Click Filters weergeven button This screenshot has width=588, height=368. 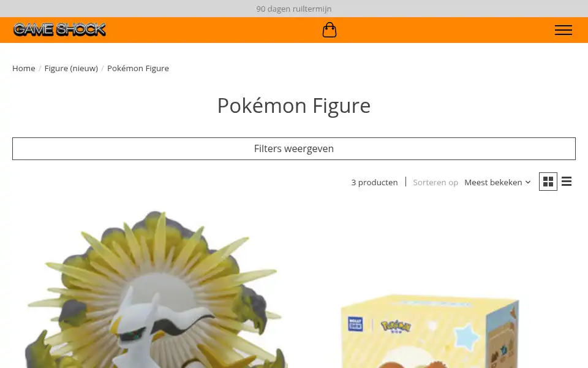coord(293,148)
